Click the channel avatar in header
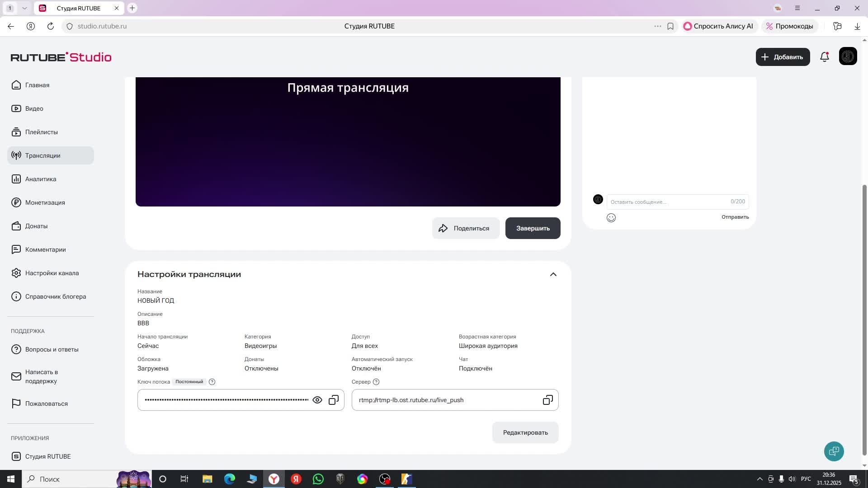This screenshot has height=488, width=868. tap(848, 57)
